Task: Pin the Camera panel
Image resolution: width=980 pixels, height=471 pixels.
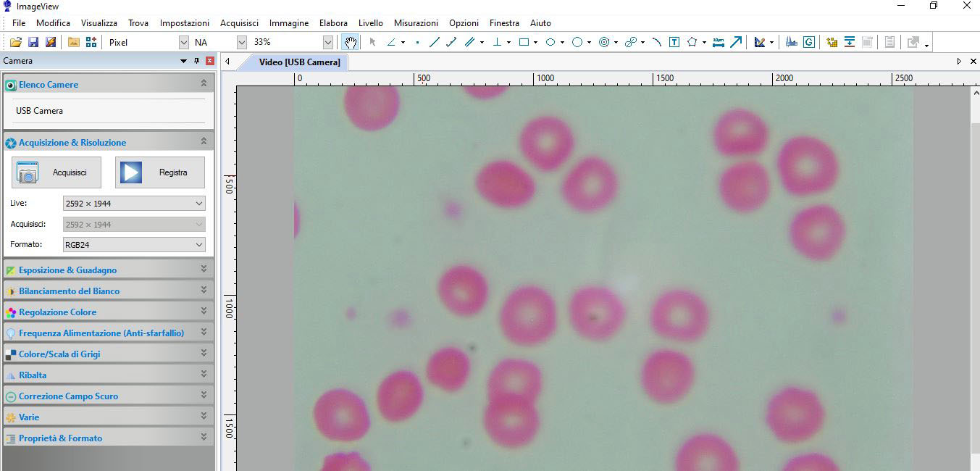Action: point(197,61)
